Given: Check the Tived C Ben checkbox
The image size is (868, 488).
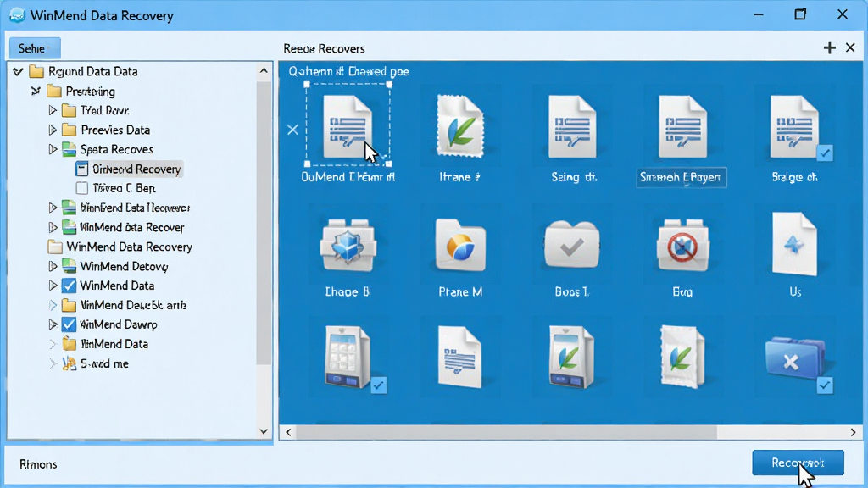Looking at the screenshot, I should click(82, 188).
